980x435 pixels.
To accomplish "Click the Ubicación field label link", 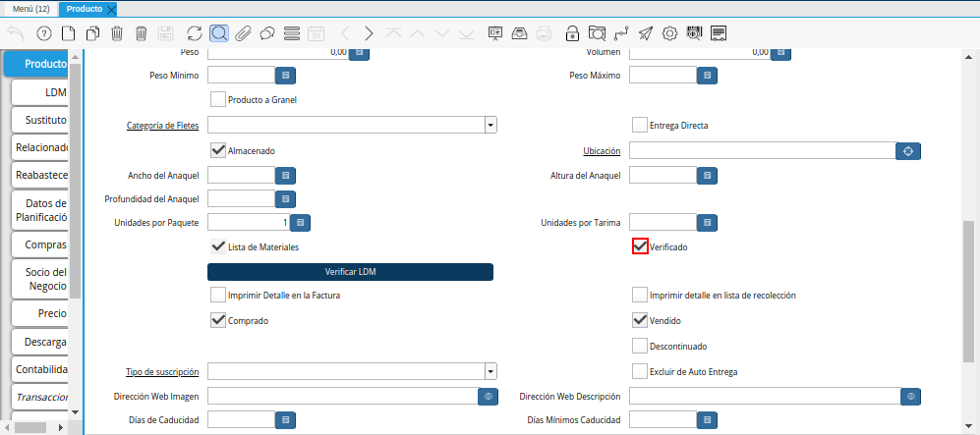I will coord(601,151).
